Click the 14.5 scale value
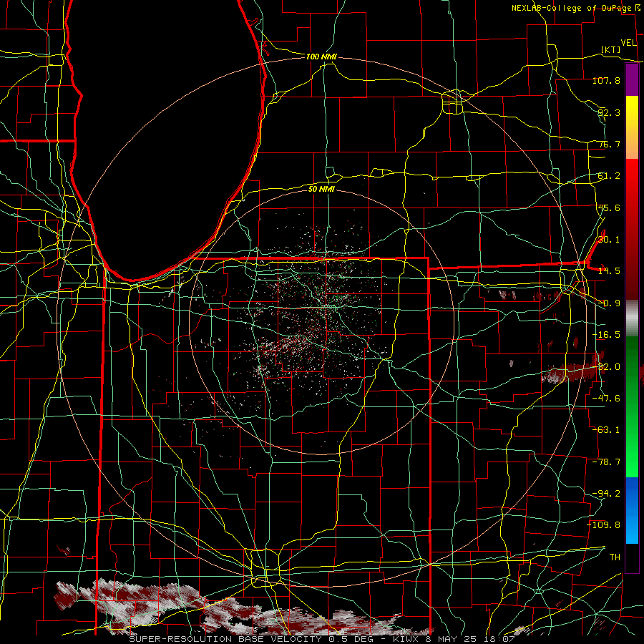The image size is (644, 644). click(609, 271)
